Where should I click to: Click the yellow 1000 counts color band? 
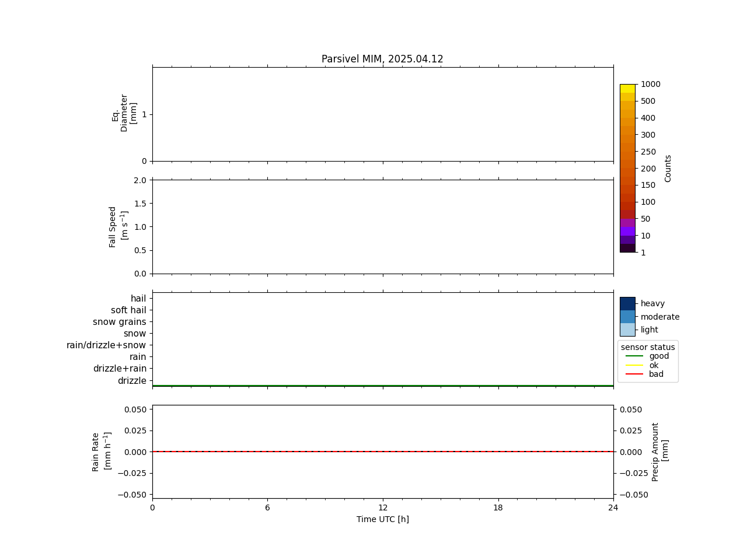pyautogui.click(x=627, y=89)
